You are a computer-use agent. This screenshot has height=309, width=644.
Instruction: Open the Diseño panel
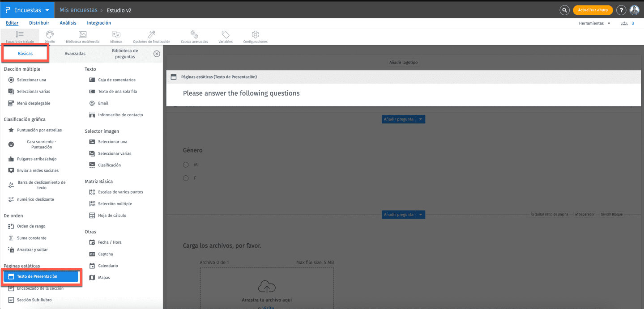click(50, 36)
